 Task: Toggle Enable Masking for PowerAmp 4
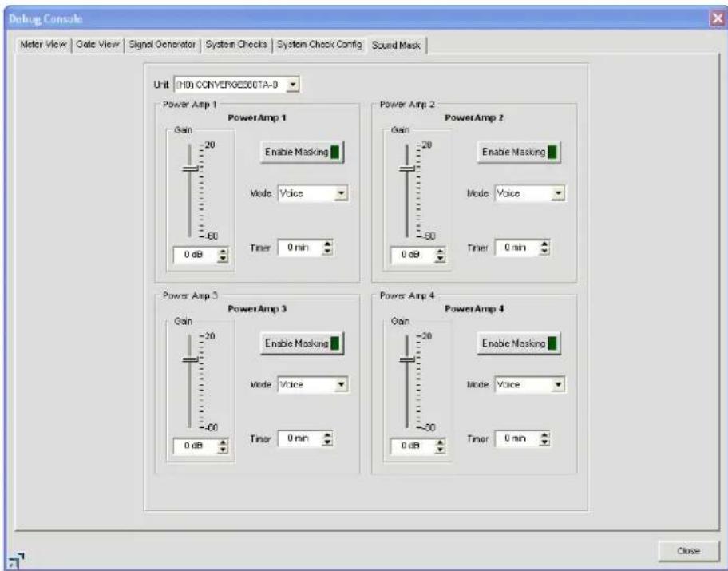pos(519,343)
